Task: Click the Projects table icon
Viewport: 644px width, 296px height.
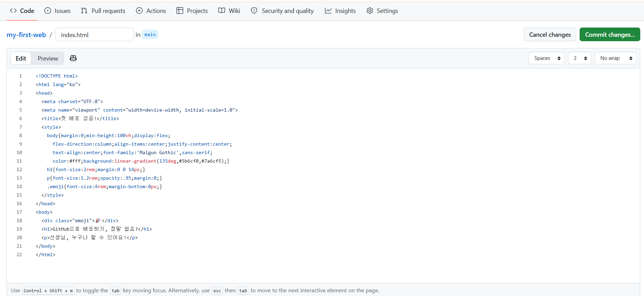Action: pyautogui.click(x=180, y=11)
